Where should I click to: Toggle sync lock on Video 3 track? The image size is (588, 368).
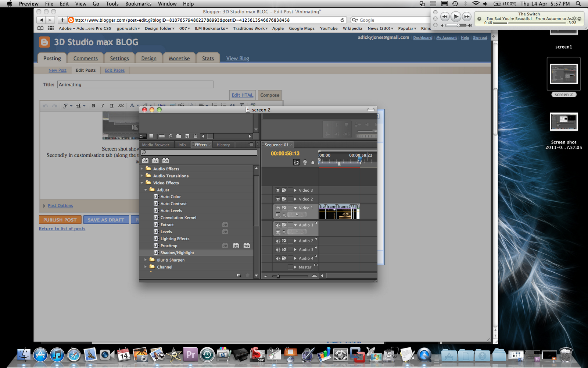(284, 190)
